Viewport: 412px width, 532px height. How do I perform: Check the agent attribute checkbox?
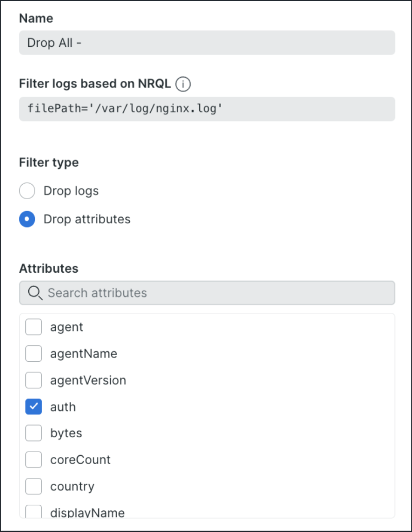[33, 327]
